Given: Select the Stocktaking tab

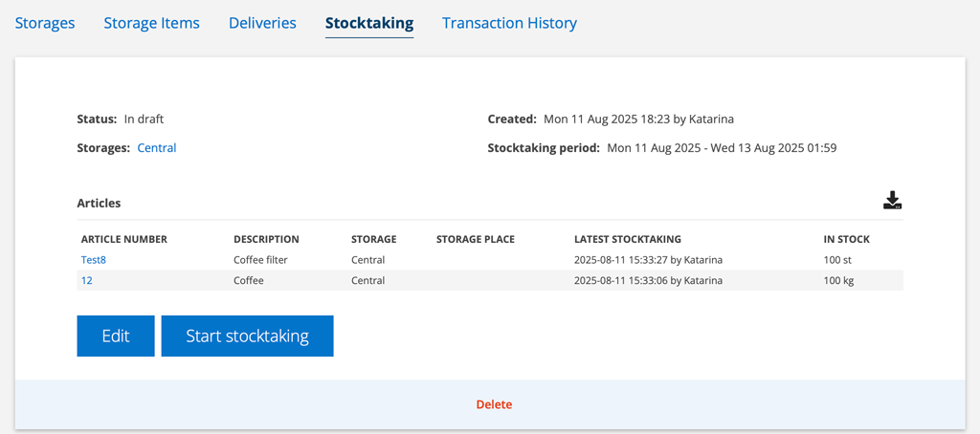Looking at the screenshot, I should click(x=369, y=23).
